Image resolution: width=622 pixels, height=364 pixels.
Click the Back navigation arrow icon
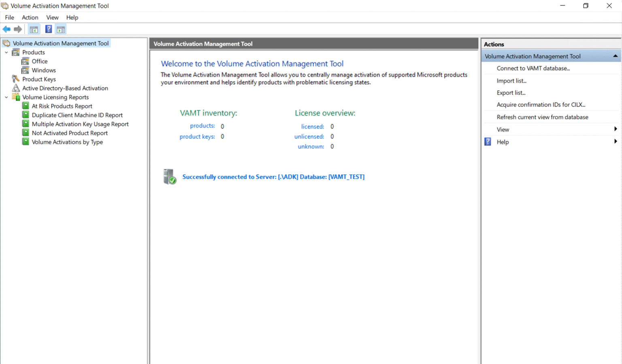(6, 29)
